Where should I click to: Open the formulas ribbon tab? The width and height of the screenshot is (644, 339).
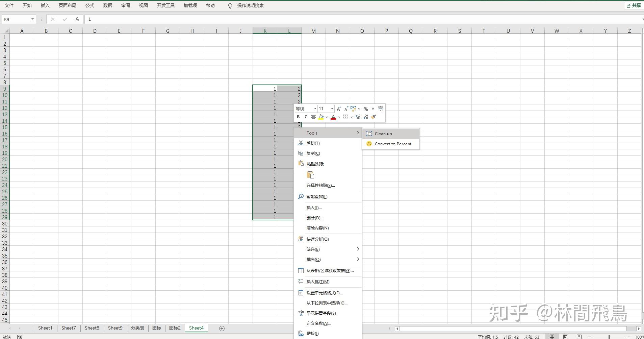pos(89,5)
